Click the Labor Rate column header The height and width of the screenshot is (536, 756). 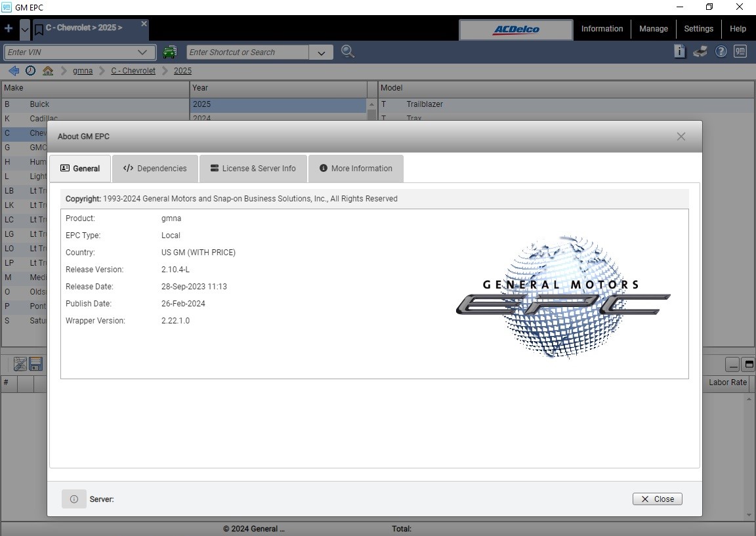[728, 382]
